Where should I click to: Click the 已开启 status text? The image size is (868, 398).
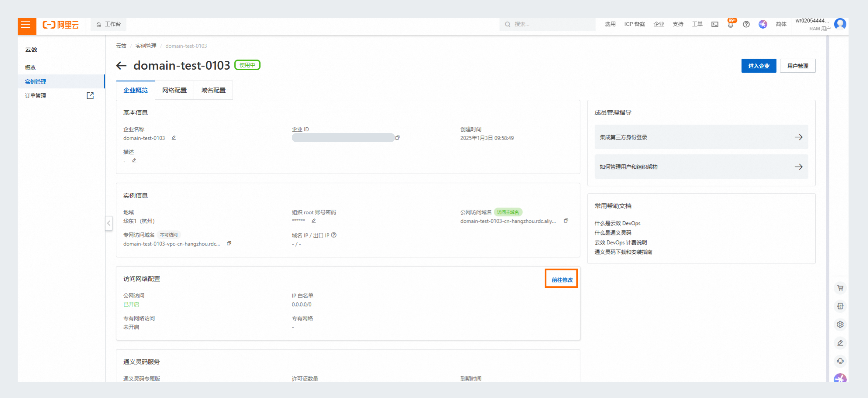coord(131,304)
